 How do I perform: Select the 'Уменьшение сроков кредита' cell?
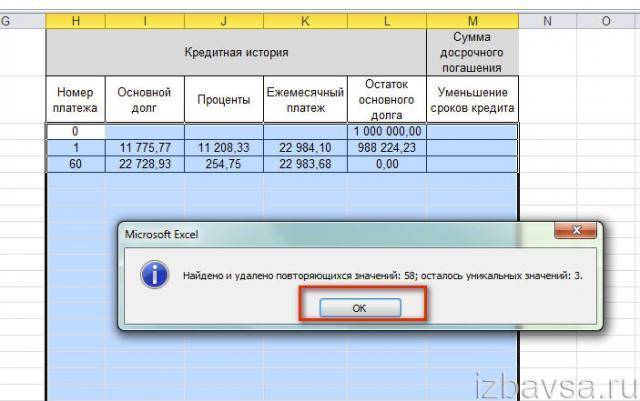click(472, 100)
